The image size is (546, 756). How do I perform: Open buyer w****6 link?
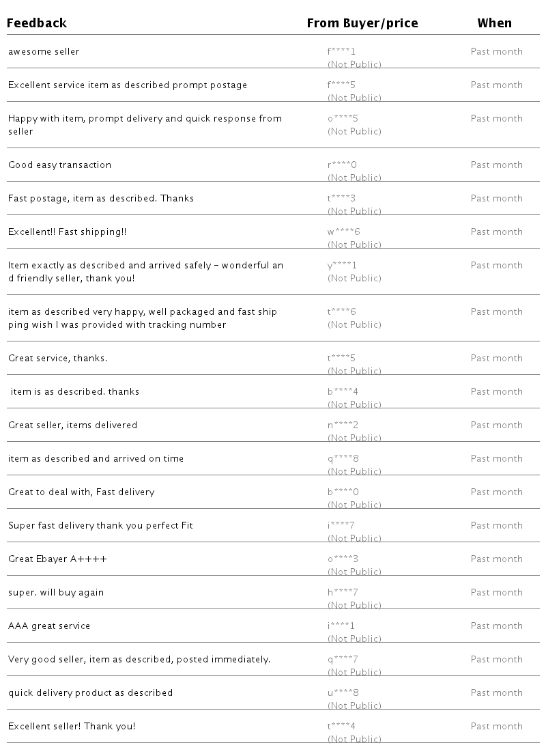[x=343, y=232]
